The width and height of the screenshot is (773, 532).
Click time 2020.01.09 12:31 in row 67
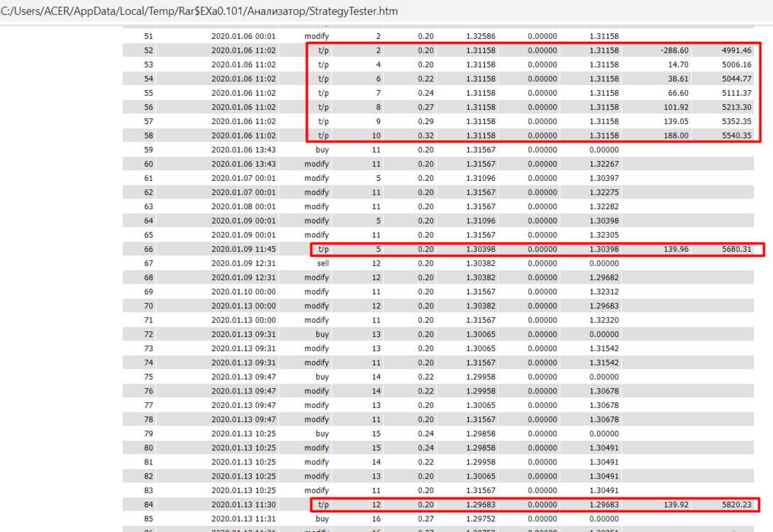coord(243,263)
